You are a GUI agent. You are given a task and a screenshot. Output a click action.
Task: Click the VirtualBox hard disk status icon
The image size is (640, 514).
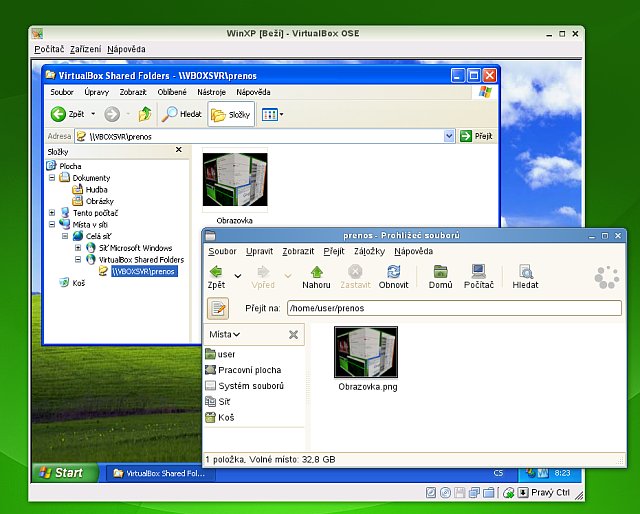[431, 493]
